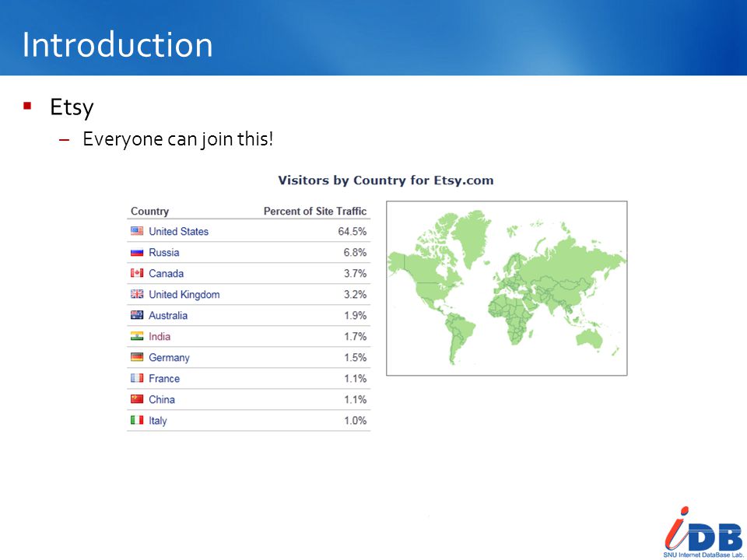The height and width of the screenshot is (560, 747).
Task: Click the France flag icon
Action: tap(137, 378)
